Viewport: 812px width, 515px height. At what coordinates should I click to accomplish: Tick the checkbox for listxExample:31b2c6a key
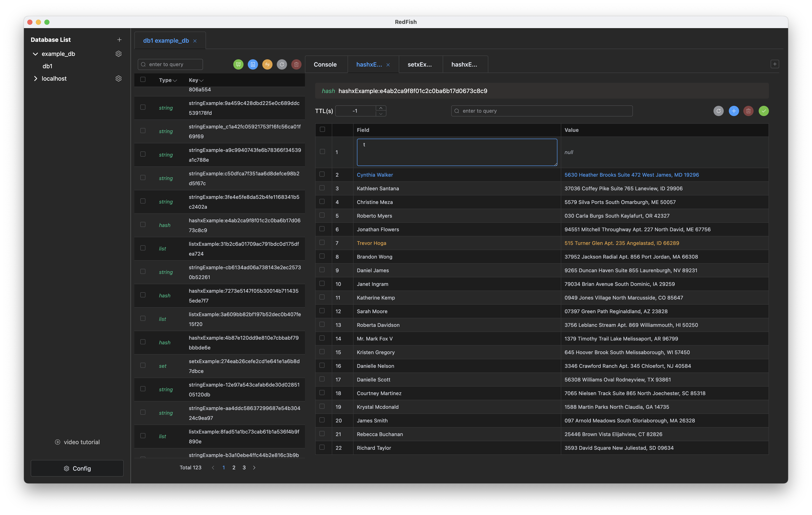(x=143, y=248)
